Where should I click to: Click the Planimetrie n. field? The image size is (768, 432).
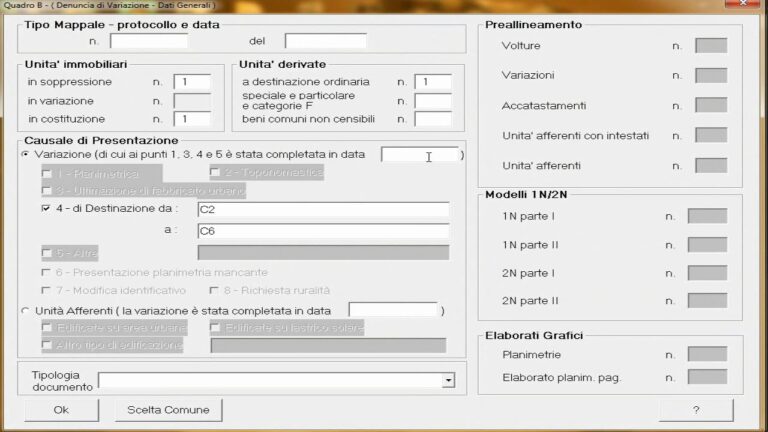point(707,354)
